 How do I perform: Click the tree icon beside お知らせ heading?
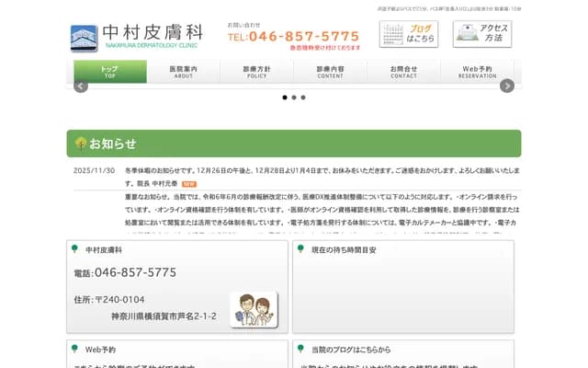pos(81,144)
